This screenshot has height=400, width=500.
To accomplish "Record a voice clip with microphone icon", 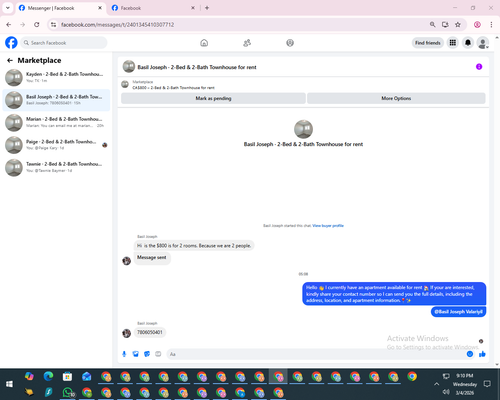I will [x=124, y=354].
